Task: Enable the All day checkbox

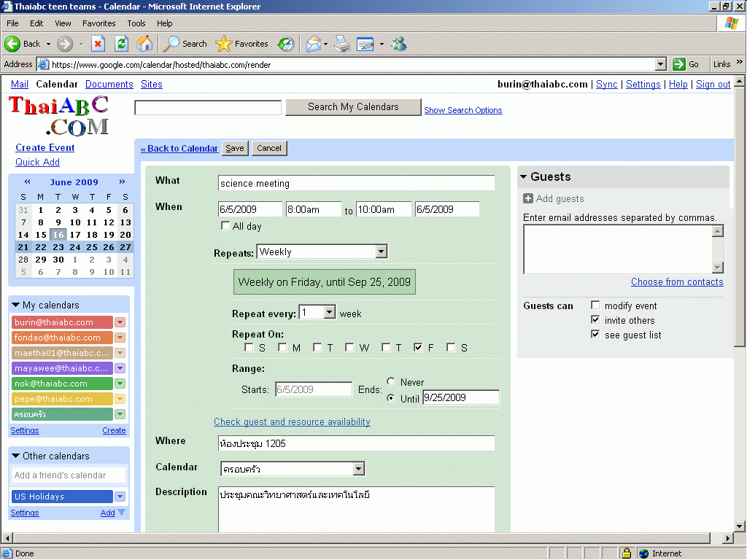Action: (225, 226)
